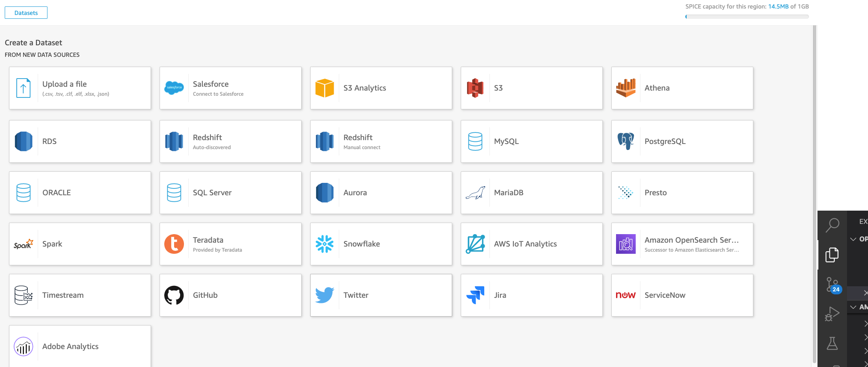Select the Jira logo icon
Screen dimensions: 868x367
(475, 295)
